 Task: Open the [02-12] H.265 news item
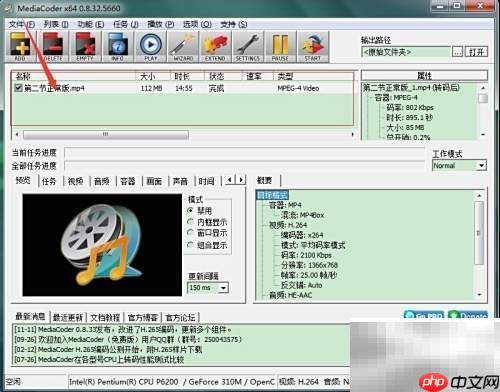pyautogui.click(x=108, y=350)
